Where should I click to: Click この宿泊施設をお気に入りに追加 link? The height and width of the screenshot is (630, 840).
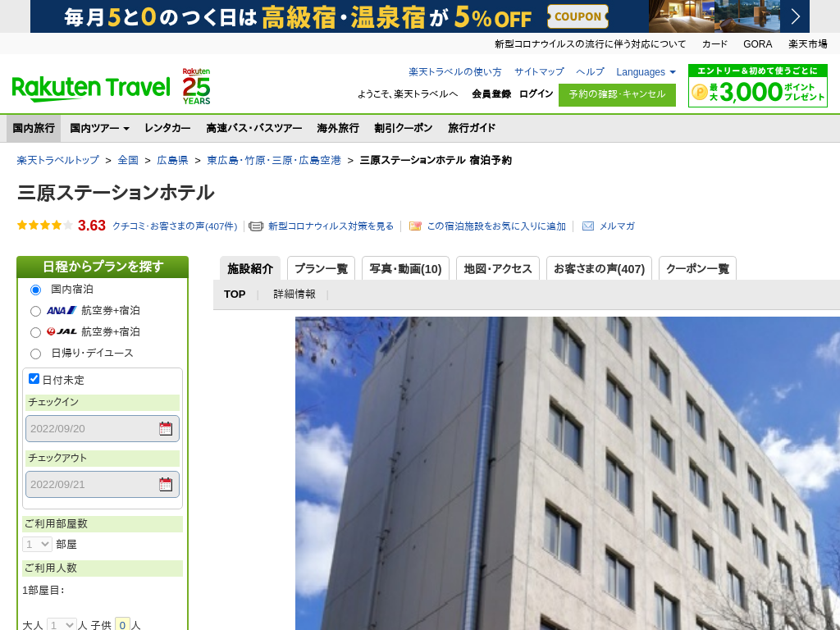click(496, 226)
